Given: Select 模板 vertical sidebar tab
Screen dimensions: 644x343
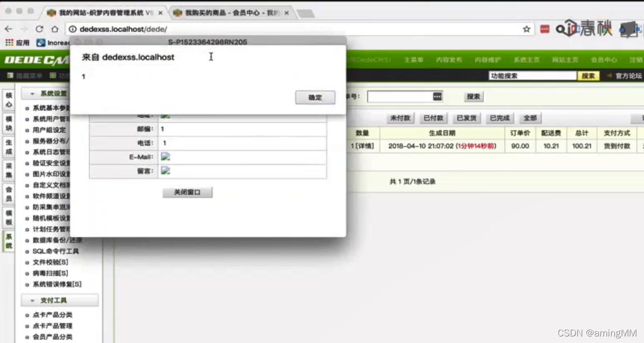Looking at the screenshot, I should pos(9,218).
